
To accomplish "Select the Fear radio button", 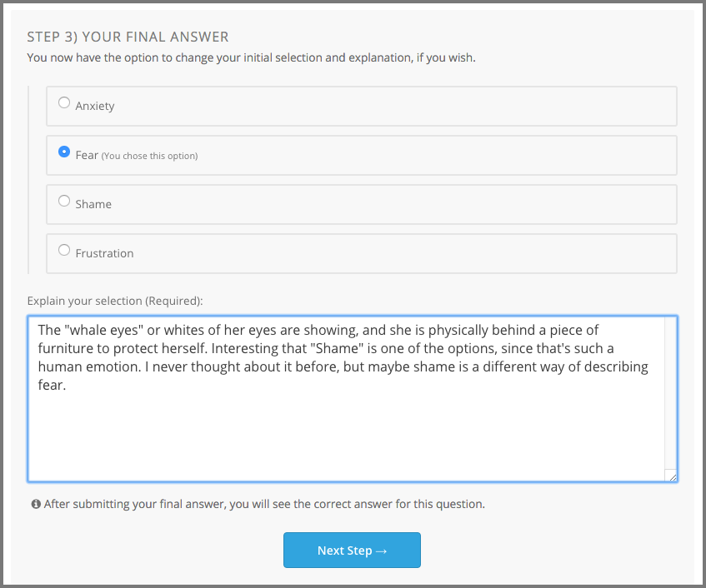I will 64,152.
